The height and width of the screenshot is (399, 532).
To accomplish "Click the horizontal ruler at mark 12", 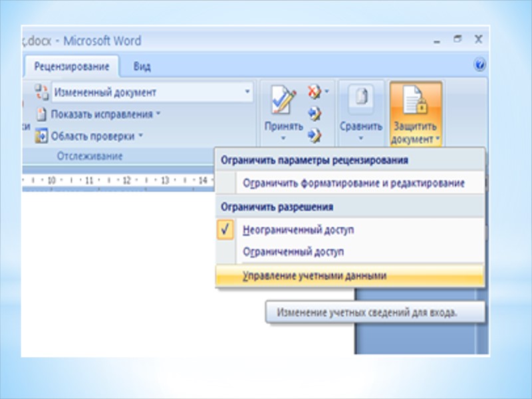I will click(126, 180).
